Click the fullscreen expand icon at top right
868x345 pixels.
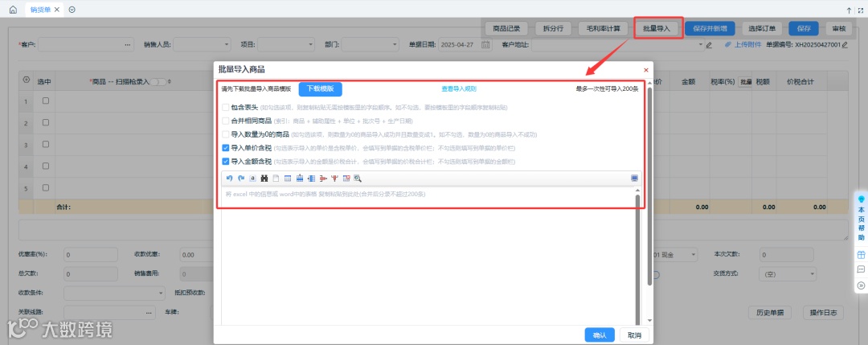[860, 10]
